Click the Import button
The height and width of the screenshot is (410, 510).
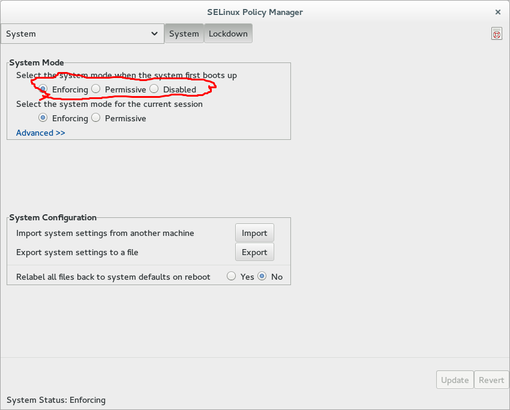pyautogui.click(x=255, y=233)
